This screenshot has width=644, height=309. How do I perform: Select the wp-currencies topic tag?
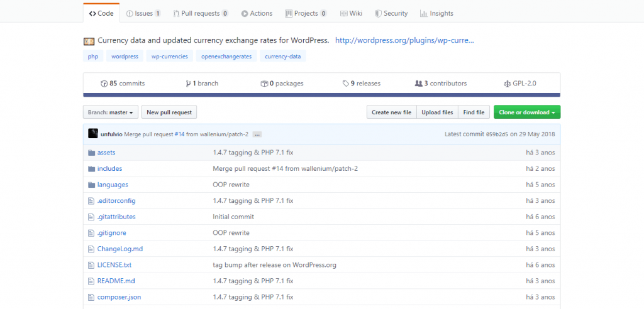point(170,57)
